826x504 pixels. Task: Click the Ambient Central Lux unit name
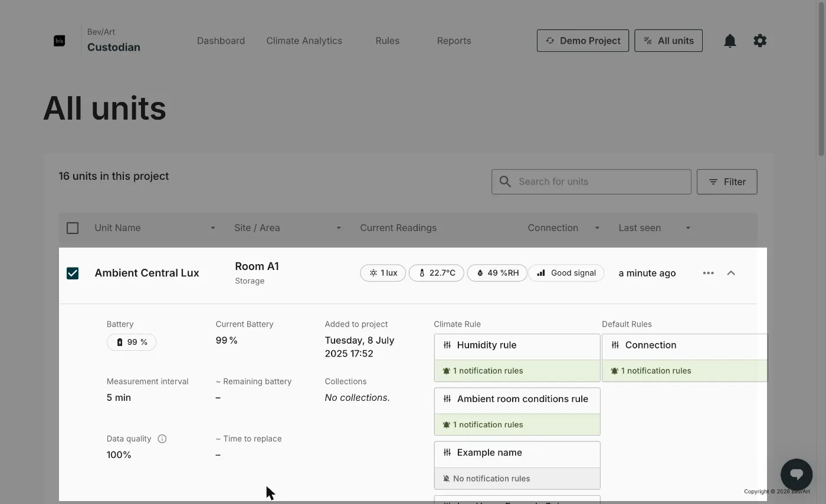[x=147, y=273]
